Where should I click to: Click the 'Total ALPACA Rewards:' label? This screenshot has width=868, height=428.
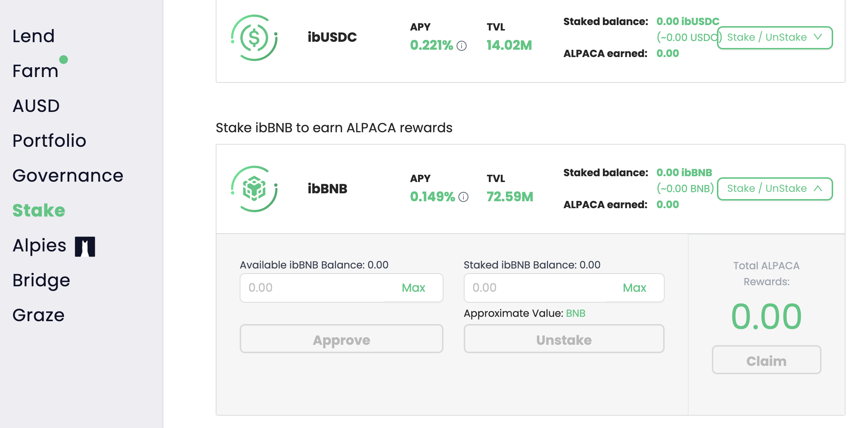tap(766, 274)
